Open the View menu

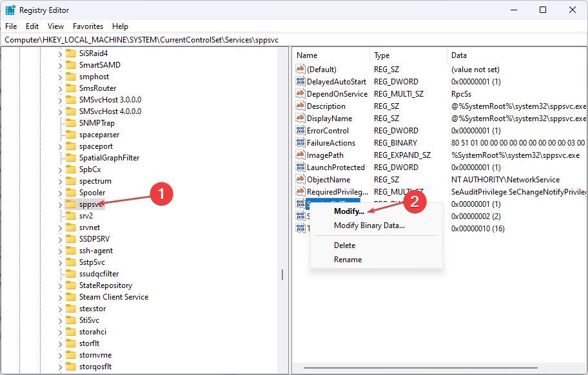point(55,26)
